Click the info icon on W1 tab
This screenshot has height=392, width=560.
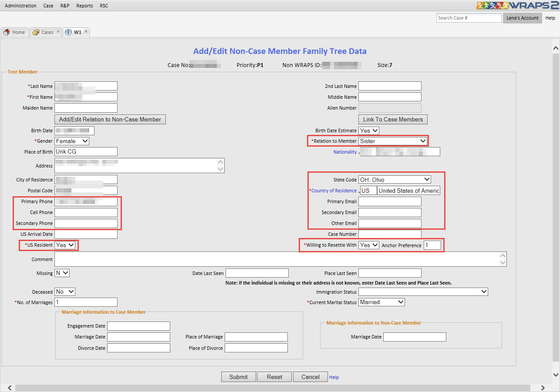pos(68,32)
